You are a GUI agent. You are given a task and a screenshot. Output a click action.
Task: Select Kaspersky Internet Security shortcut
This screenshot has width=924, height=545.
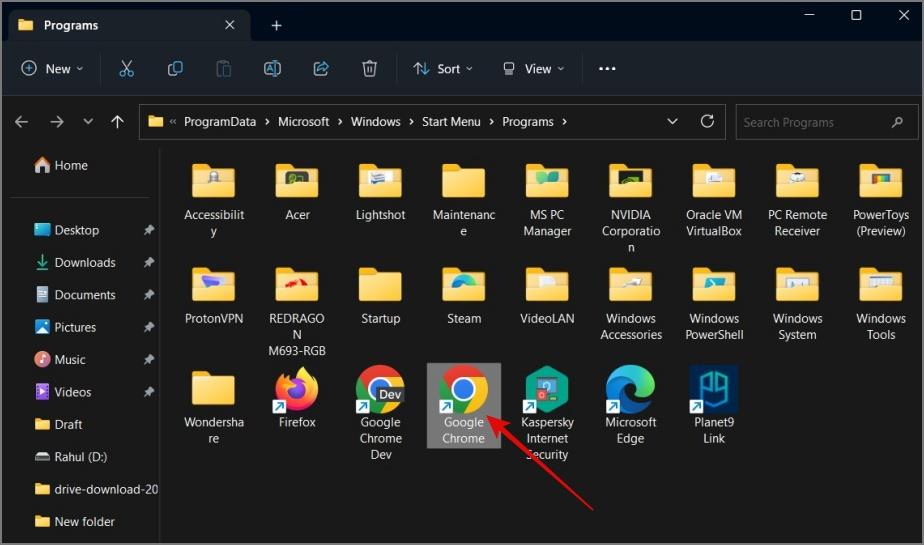pos(547,413)
